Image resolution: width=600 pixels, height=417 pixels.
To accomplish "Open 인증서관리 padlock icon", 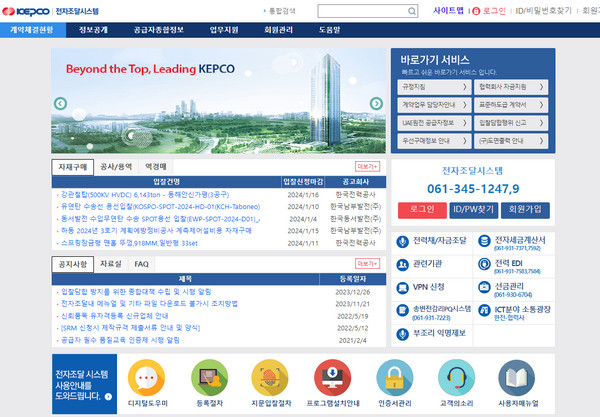I will tap(395, 378).
